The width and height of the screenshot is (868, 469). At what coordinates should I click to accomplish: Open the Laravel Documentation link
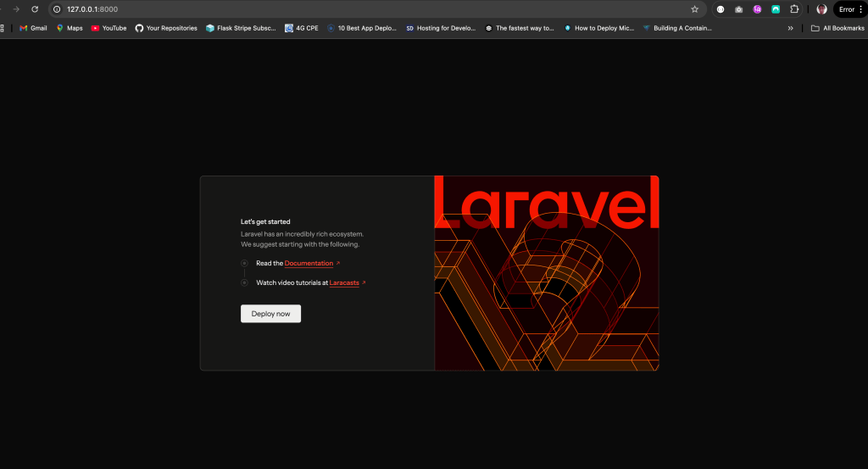pyautogui.click(x=309, y=264)
